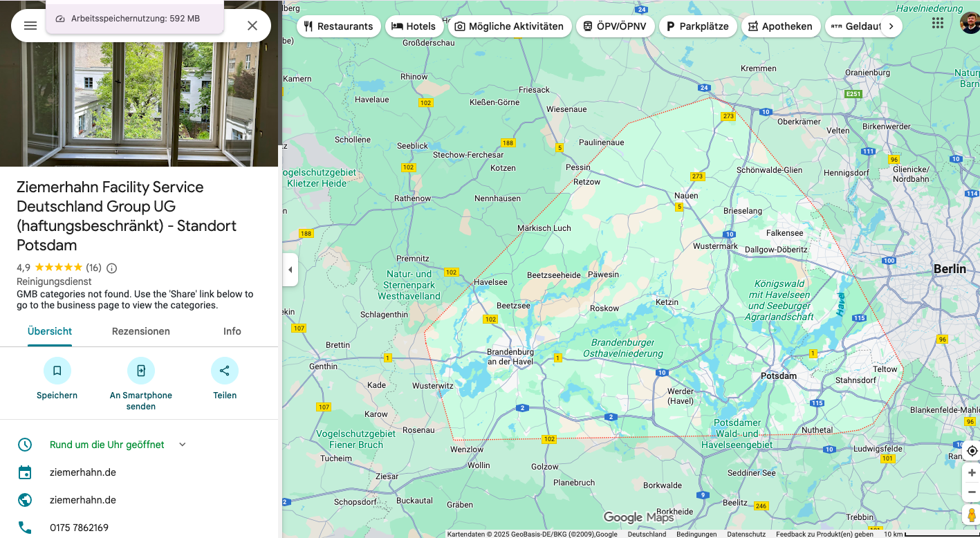Click the Speichern bookmark icon
Screen dimensions: 980x538
point(57,371)
